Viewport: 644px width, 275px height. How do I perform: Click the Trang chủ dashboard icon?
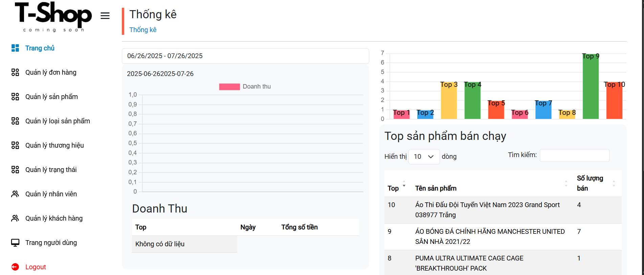(x=15, y=48)
